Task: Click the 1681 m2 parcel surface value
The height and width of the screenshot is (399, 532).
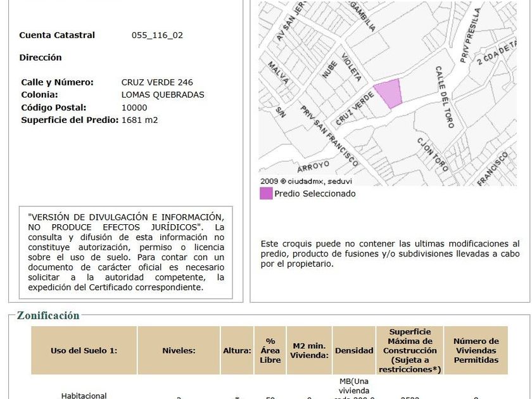Action: pos(139,120)
